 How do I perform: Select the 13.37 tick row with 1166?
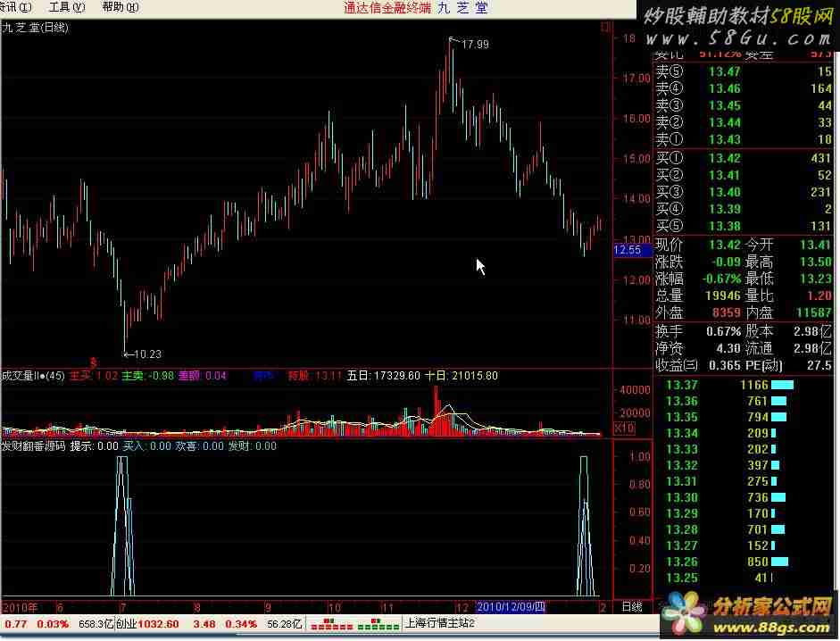coord(729,385)
